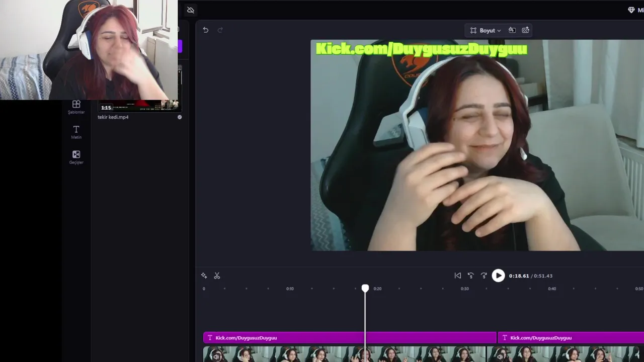Click the checkmark beside tekir kedi.mp4
The width and height of the screenshot is (644, 362).
click(180, 117)
